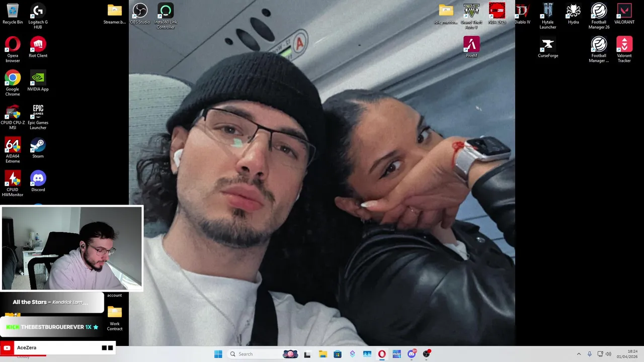The height and width of the screenshot is (362, 644).
Task: Select the Hytale Launcher shortcut
Action: coord(548,17)
